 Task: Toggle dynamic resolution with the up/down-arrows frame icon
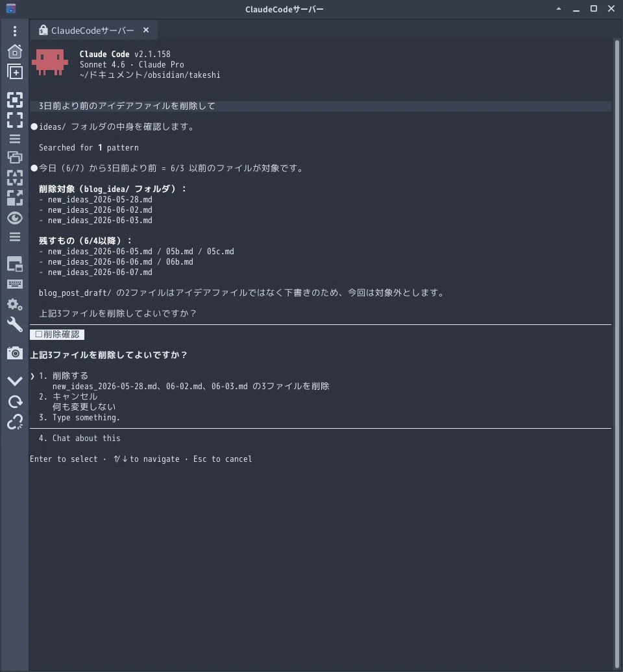click(14, 178)
